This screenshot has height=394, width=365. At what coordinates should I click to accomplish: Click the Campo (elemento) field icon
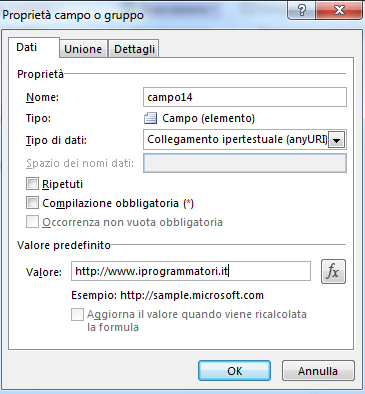tap(150, 118)
